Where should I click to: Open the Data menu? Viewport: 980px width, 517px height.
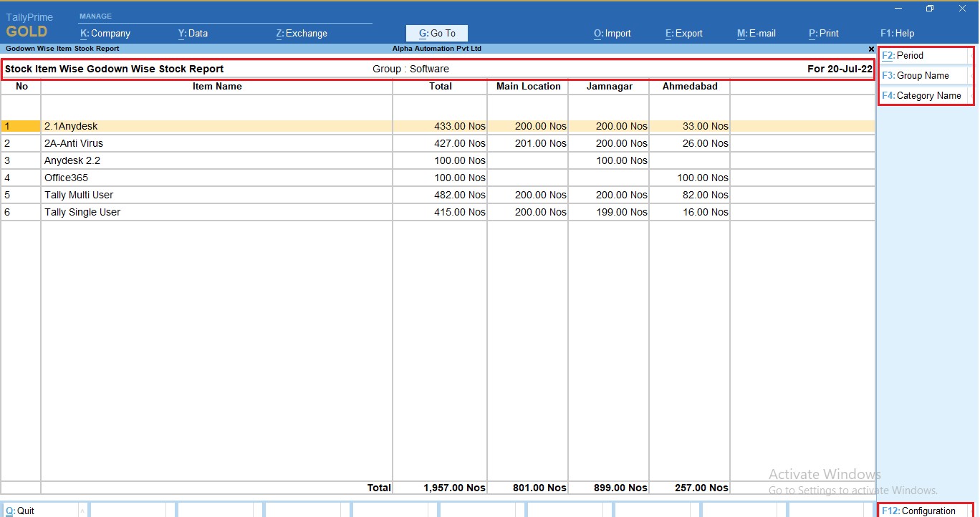[193, 33]
